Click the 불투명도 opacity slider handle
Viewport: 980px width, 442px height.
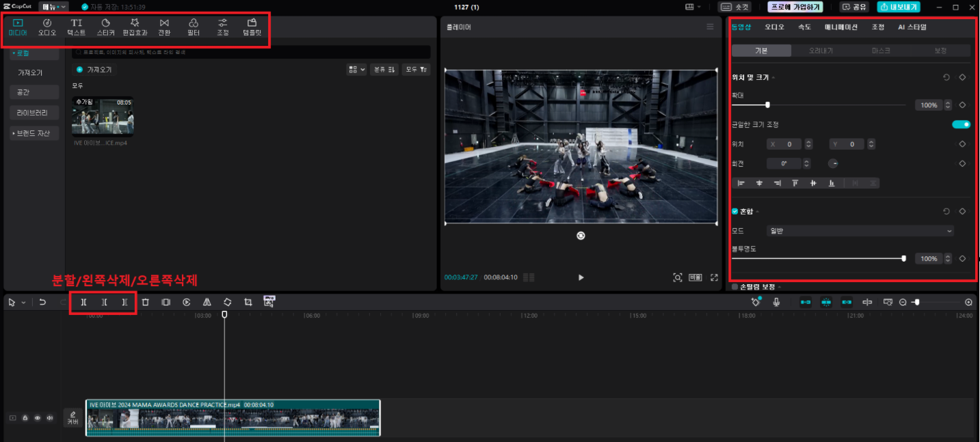(904, 259)
